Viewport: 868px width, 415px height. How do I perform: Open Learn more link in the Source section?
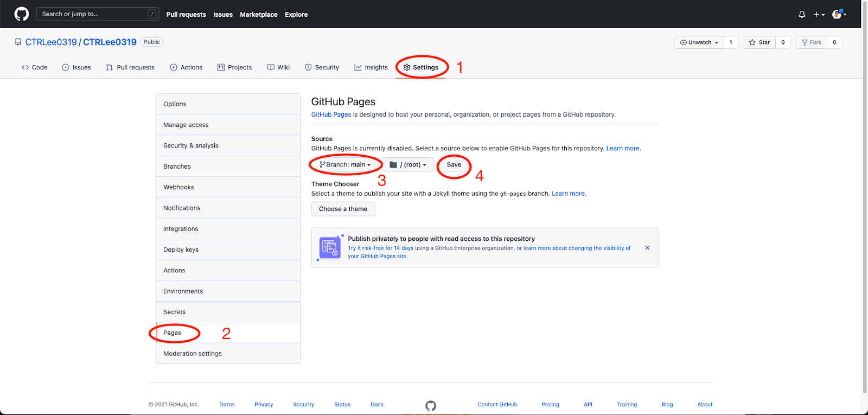click(x=622, y=148)
